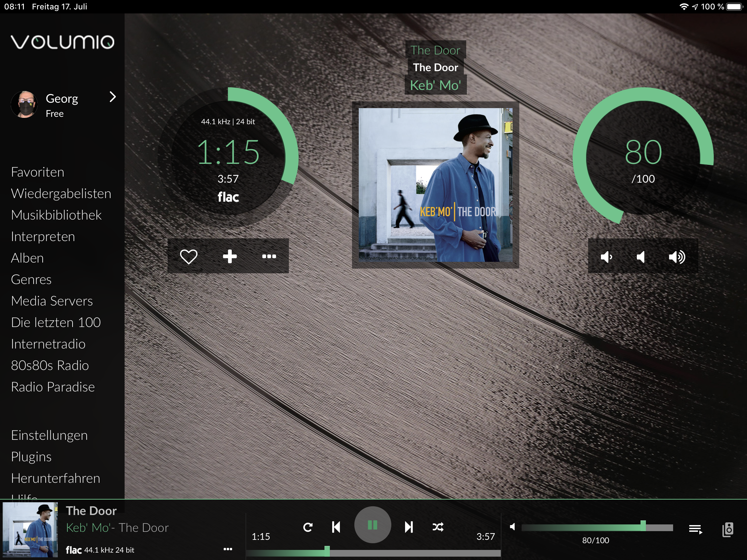Click the bottom track progress bar
This screenshot has height=560, width=747.
[x=373, y=553]
